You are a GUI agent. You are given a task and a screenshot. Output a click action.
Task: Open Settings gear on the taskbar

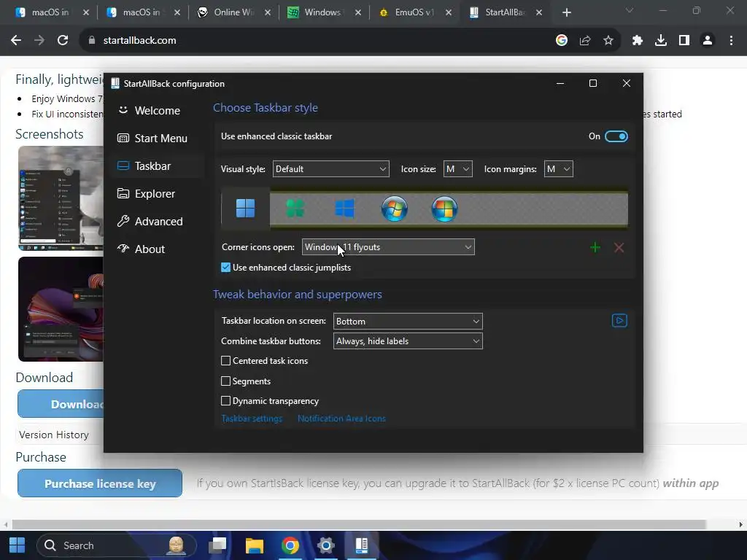click(326, 545)
